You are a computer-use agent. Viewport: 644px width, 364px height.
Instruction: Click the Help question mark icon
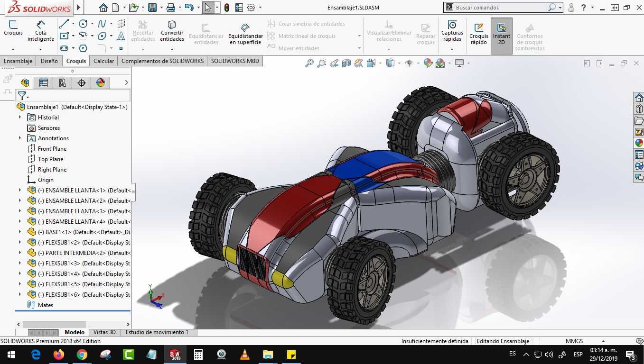(584, 8)
